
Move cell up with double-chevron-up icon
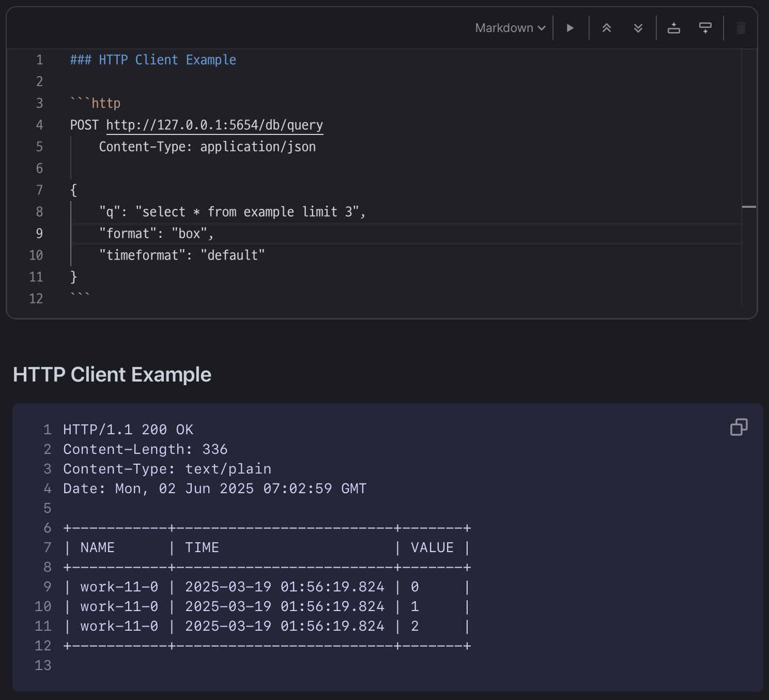(607, 28)
